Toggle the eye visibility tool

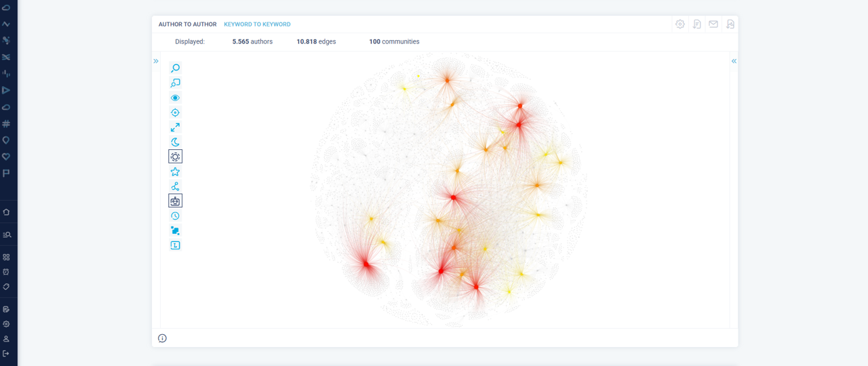175,98
